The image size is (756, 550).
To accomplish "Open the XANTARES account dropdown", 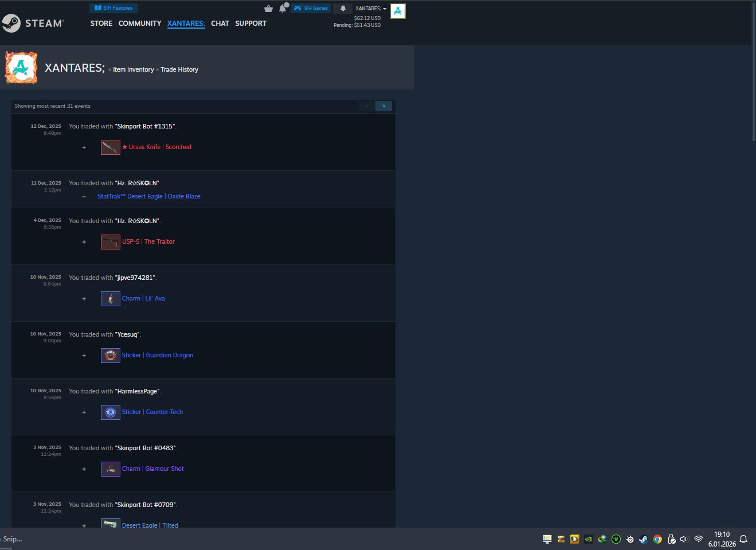I will coord(371,9).
